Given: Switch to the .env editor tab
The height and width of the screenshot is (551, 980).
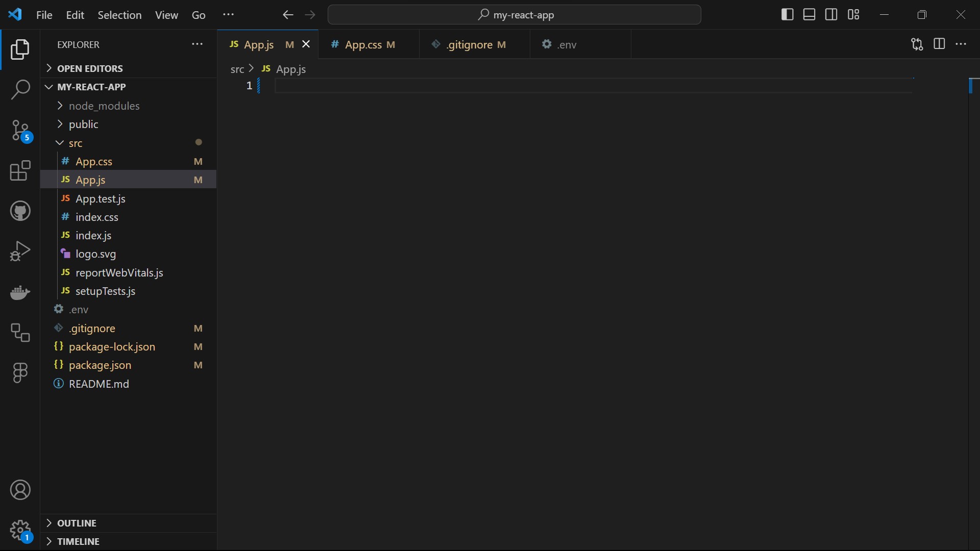Looking at the screenshot, I should pos(568,45).
